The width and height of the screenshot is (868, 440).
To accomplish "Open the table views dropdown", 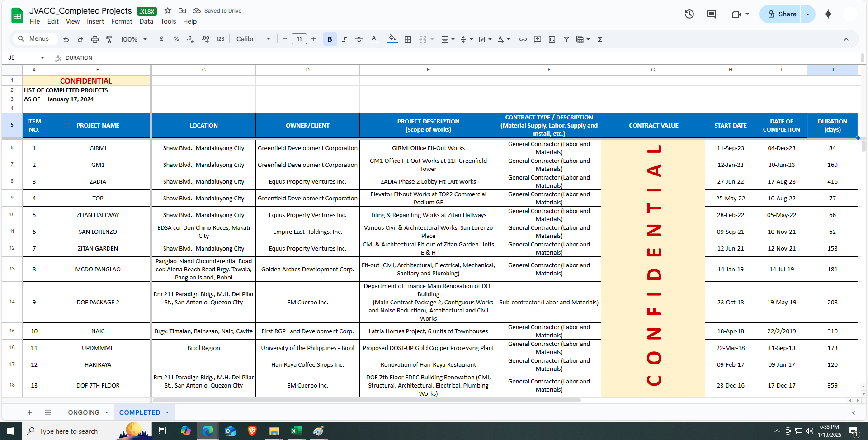I will coord(583,39).
